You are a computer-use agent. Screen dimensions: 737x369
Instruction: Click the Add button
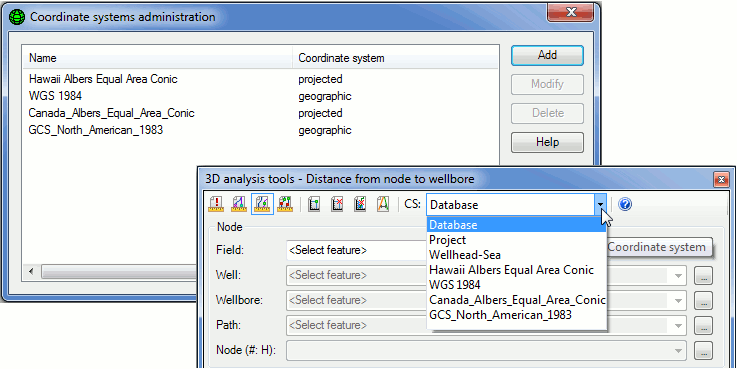click(x=547, y=55)
